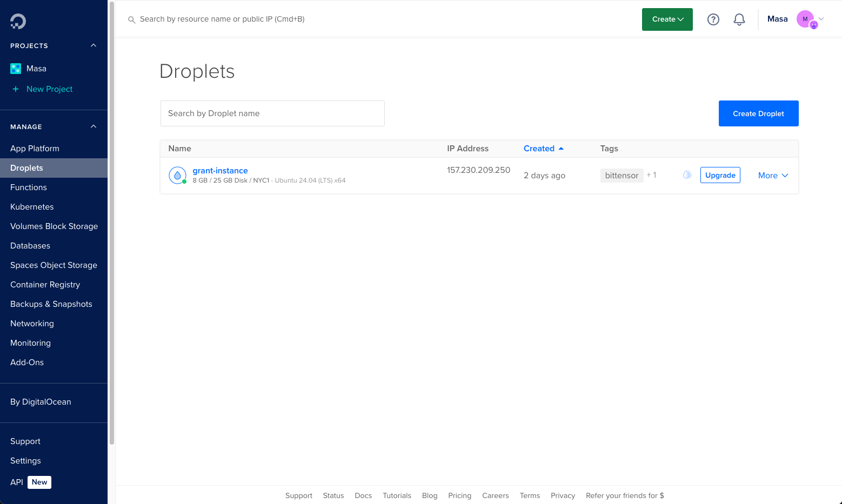
Task: Click Refer your friends for $ link
Action: pos(625,496)
